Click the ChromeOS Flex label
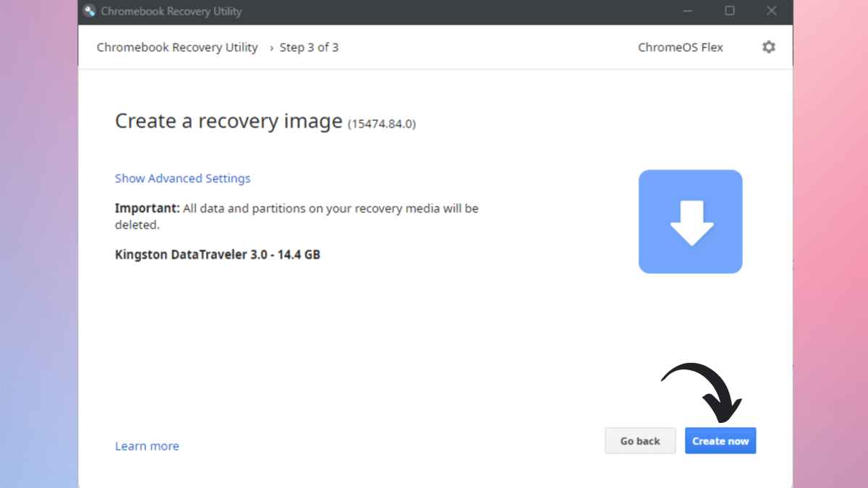The image size is (868, 488). [x=680, y=47]
